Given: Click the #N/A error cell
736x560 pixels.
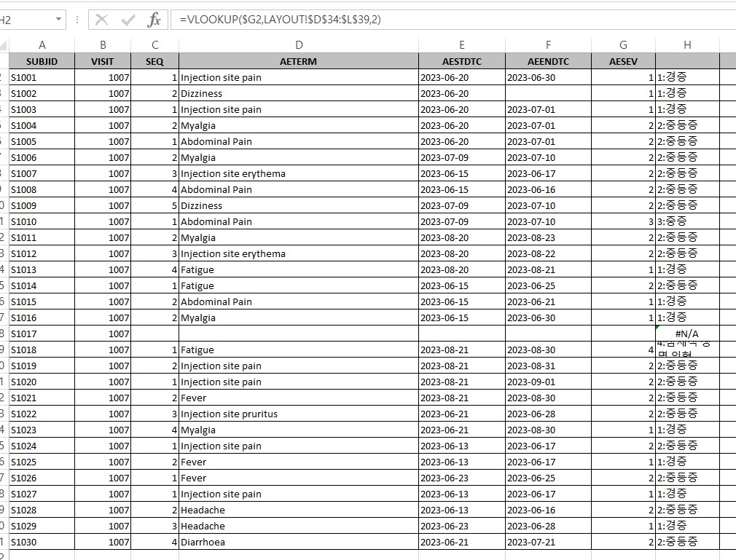Looking at the screenshot, I should 687,334.
